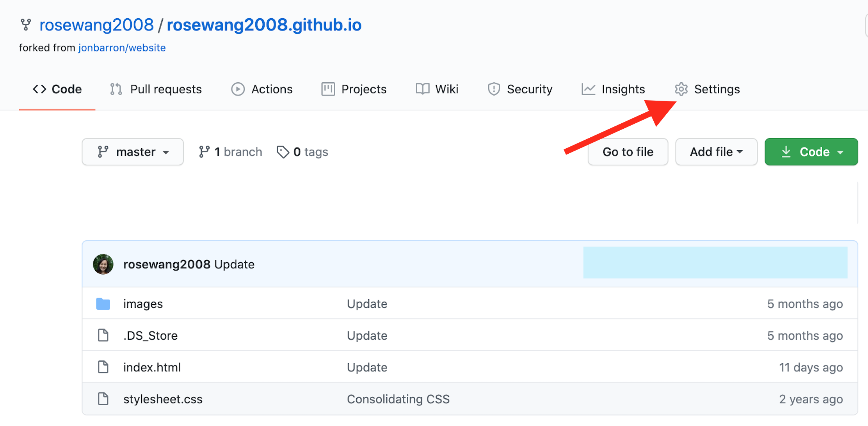Image resolution: width=868 pixels, height=426 pixels.
Task: Open the Wiki tab
Action: [437, 89]
